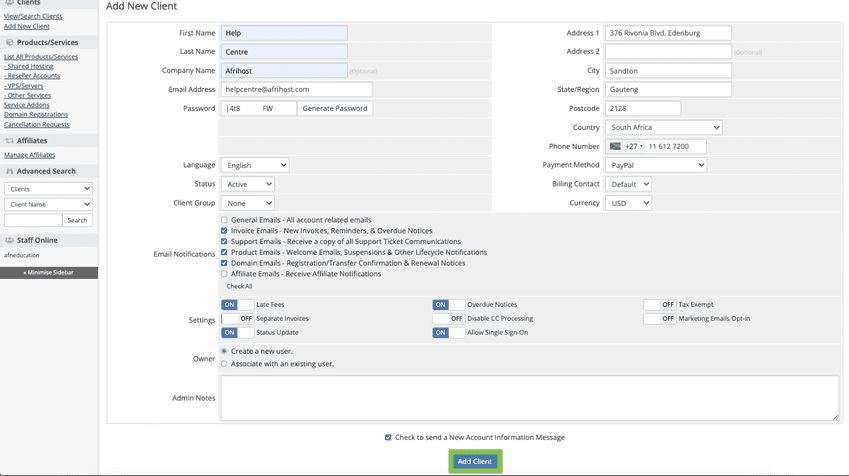The height and width of the screenshot is (476, 849).
Task: Click into the Admin Notes text area
Action: 529,397
